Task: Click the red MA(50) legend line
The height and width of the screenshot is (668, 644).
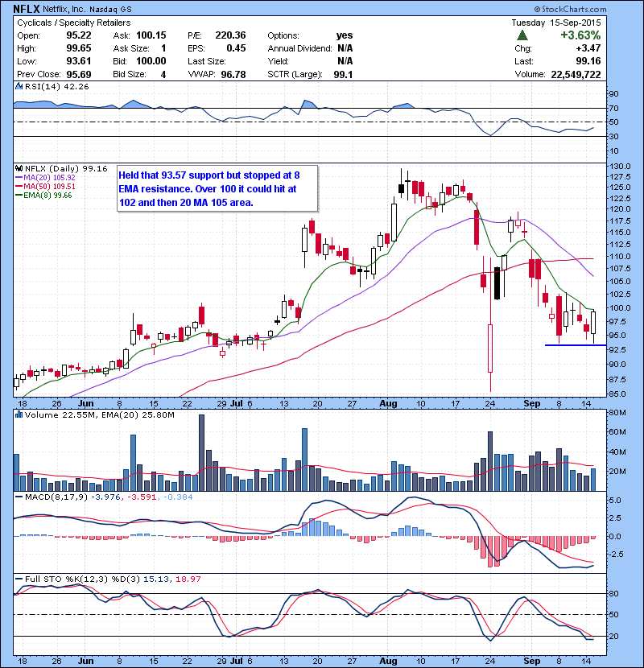Action: (19, 187)
